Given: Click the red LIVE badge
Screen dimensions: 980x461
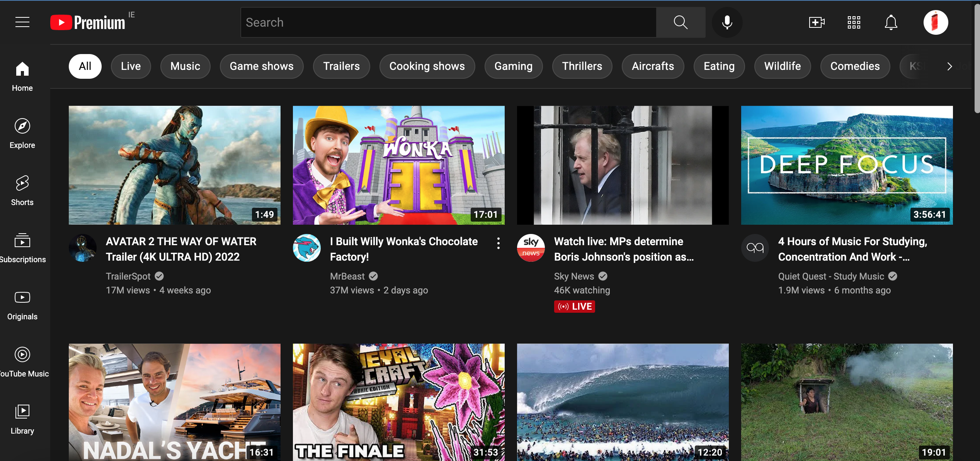Looking at the screenshot, I should click(574, 307).
